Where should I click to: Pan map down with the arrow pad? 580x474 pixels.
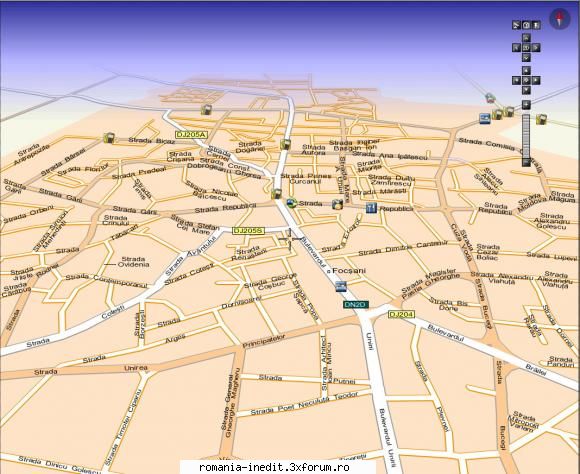pyautogui.click(x=526, y=90)
